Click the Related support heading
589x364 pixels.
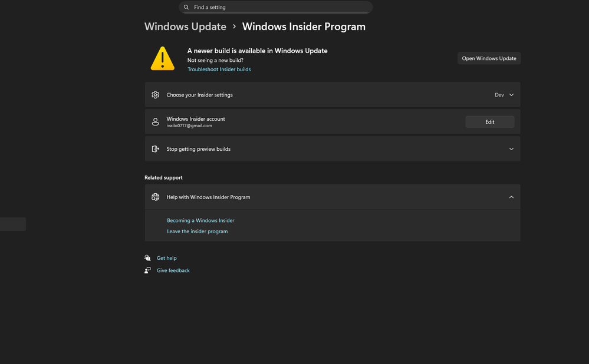click(163, 177)
